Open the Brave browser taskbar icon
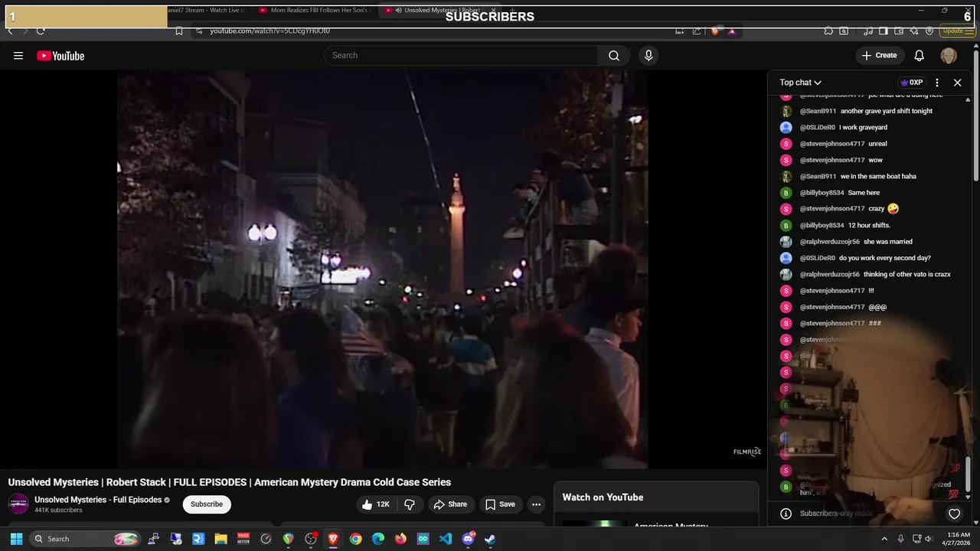Screen dimensions: 980x551 333,539
